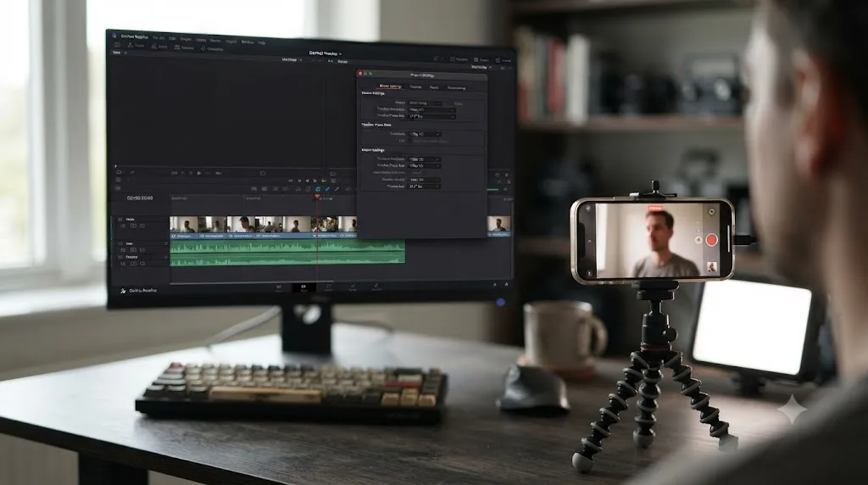Switch to the highlighted page tab in the bottom bar
868x485 pixels.
pos(303,287)
